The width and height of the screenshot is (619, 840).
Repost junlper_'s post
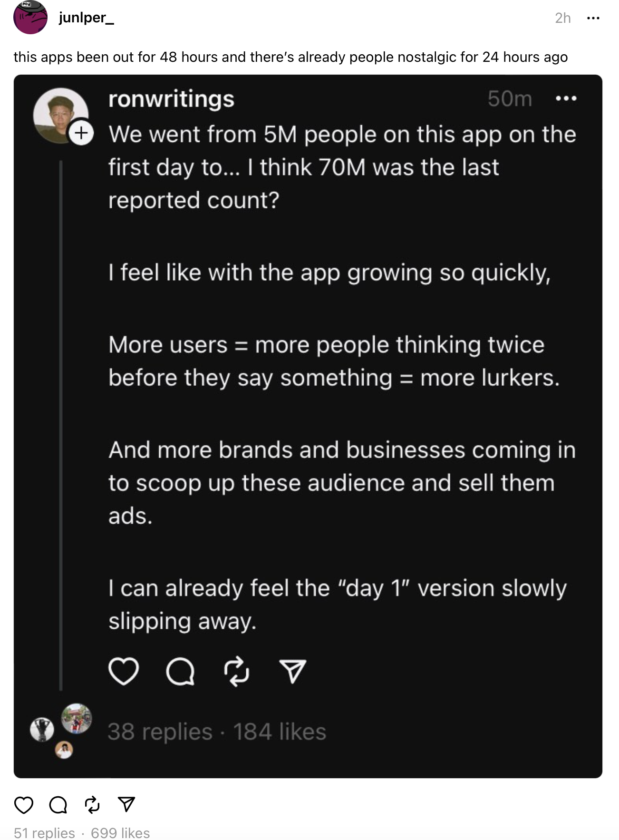pyautogui.click(x=92, y=805)
